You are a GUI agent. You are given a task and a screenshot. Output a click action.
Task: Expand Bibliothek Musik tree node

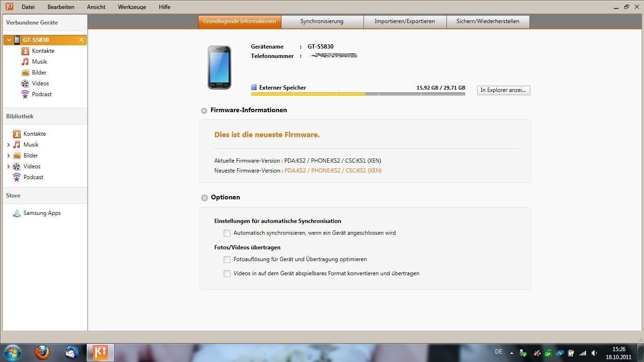(8, 145)
